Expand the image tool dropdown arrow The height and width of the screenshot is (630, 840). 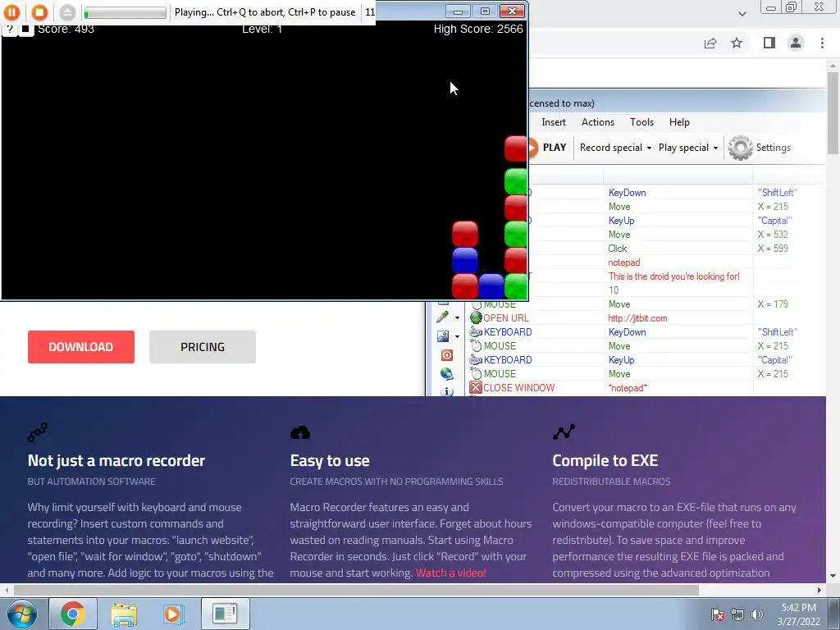pos(457,337)
